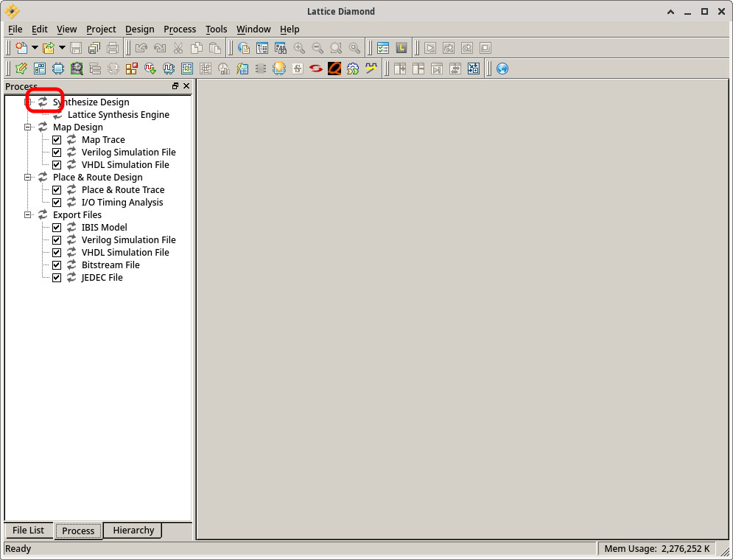Click the Mem Usage status bar entry
This screenshot has height=560, width=733.
pyautogui.click(x=656, y=549)
